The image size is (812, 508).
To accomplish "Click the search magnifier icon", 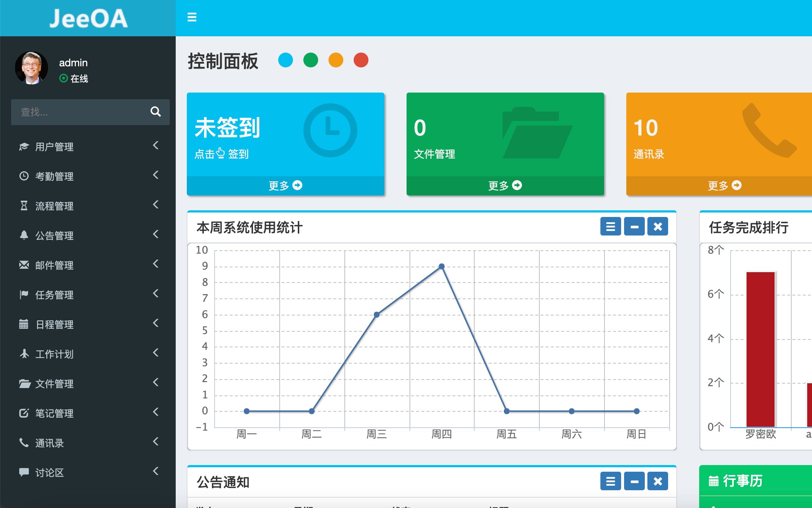I will 155,112.
